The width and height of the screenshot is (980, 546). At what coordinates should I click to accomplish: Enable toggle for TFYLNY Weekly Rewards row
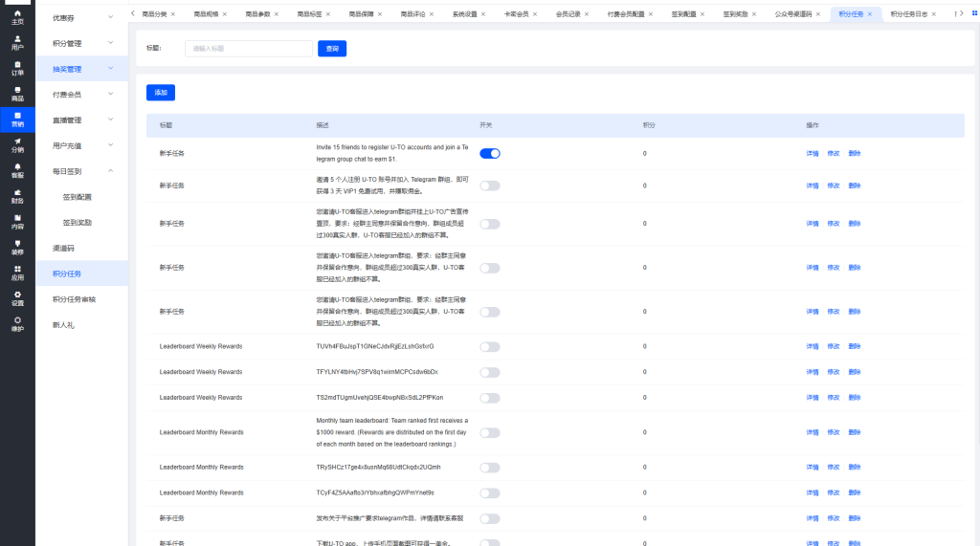tap(490, 372)
